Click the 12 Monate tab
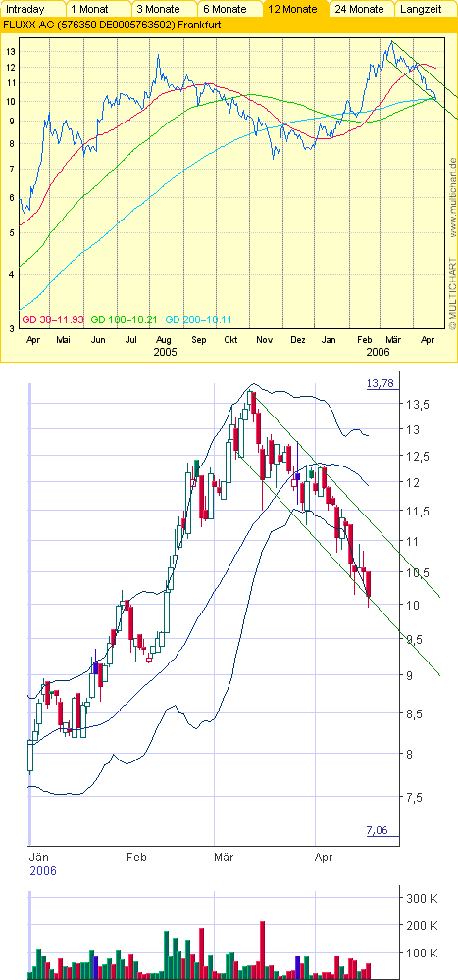458x980 pixels. pos(296,10)
